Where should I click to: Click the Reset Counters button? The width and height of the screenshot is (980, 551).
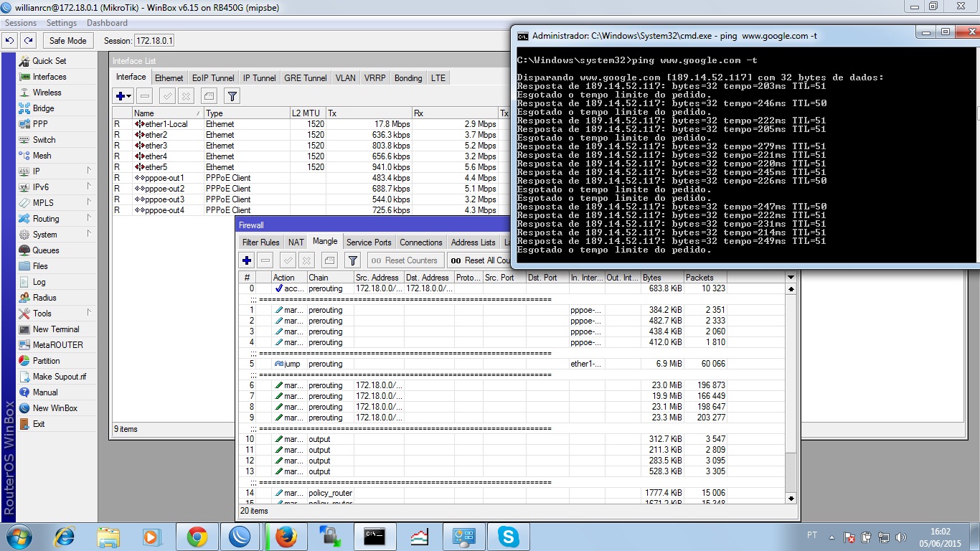point(405,260)
